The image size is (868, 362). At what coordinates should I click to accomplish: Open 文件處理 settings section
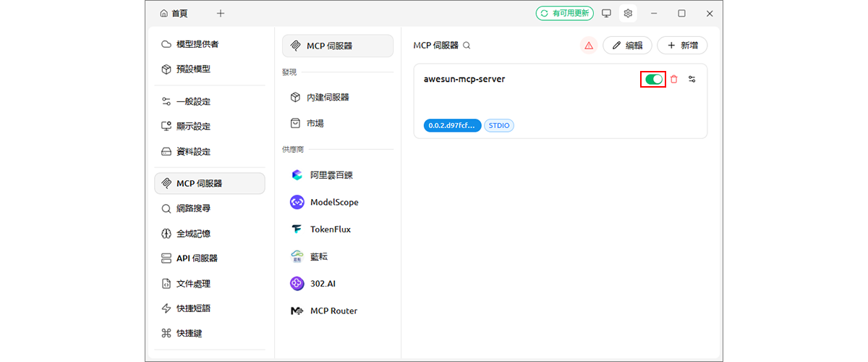[210, 284]
